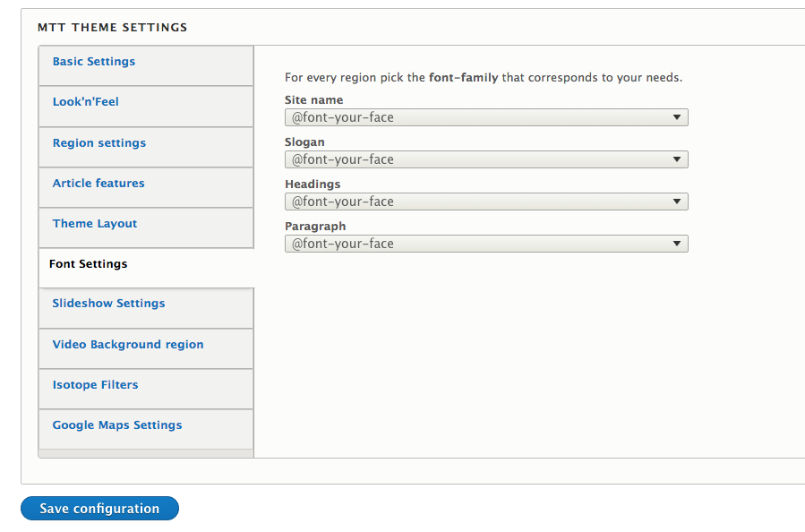This screenshot has width=805, height=532.
Task: Go to the Theme Layout tab
Action: tap(146, 227)
